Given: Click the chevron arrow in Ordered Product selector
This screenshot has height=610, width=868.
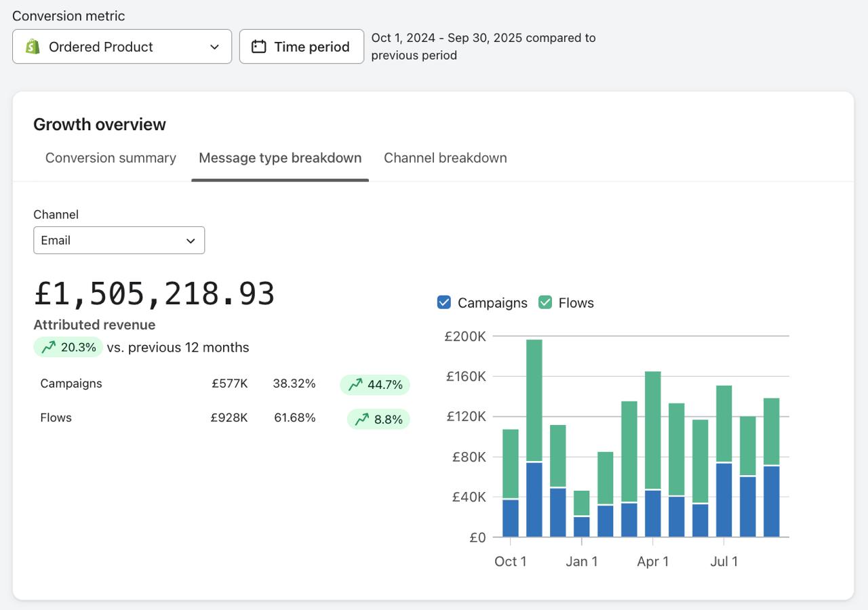Looking at the screenshot, I should [214, 47].
